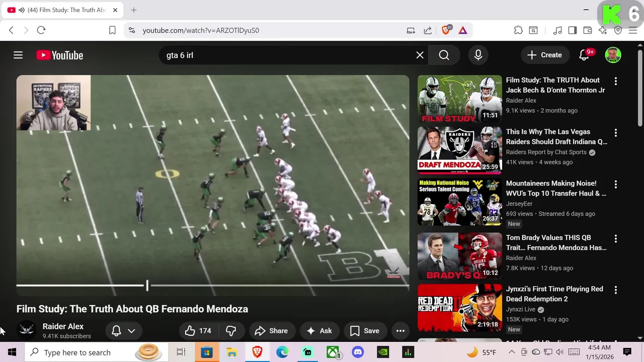Open the browser main hamburger menu
The height and width of the screenshot is (362, 644).
pyautogui.click(x=633, y=30)
